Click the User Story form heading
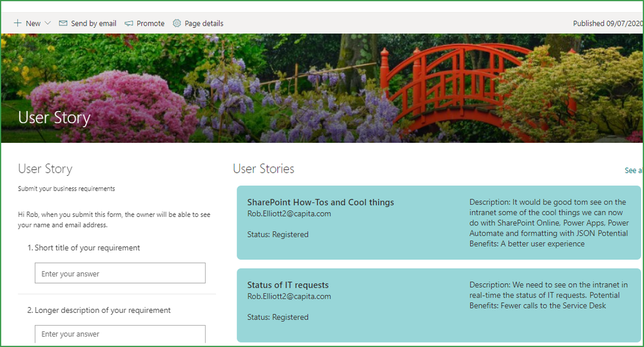 tap(45, 169)
